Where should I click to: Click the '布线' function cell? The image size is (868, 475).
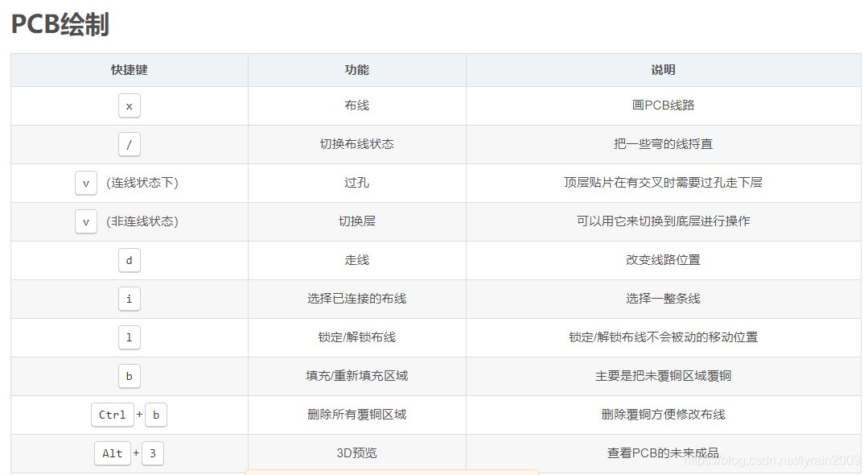356,105
